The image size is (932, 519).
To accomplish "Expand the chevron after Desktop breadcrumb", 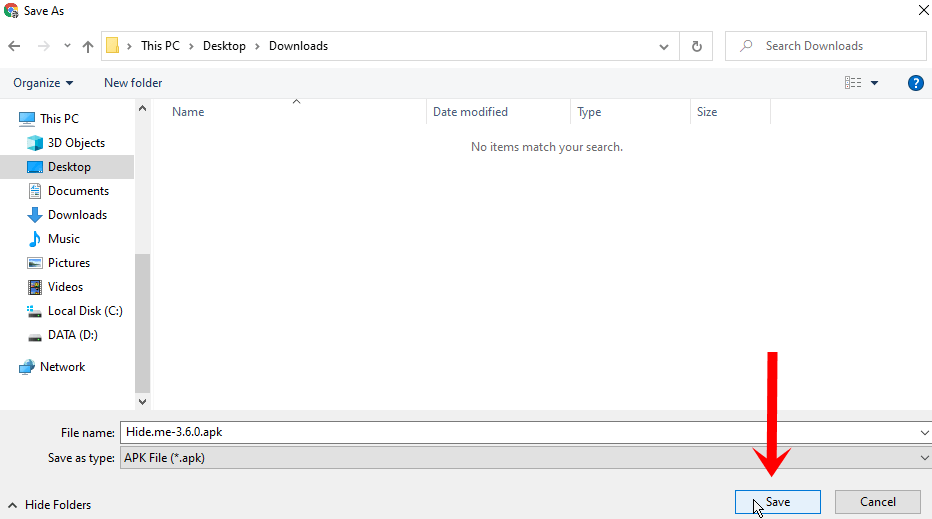I will (x=257, y=46).
